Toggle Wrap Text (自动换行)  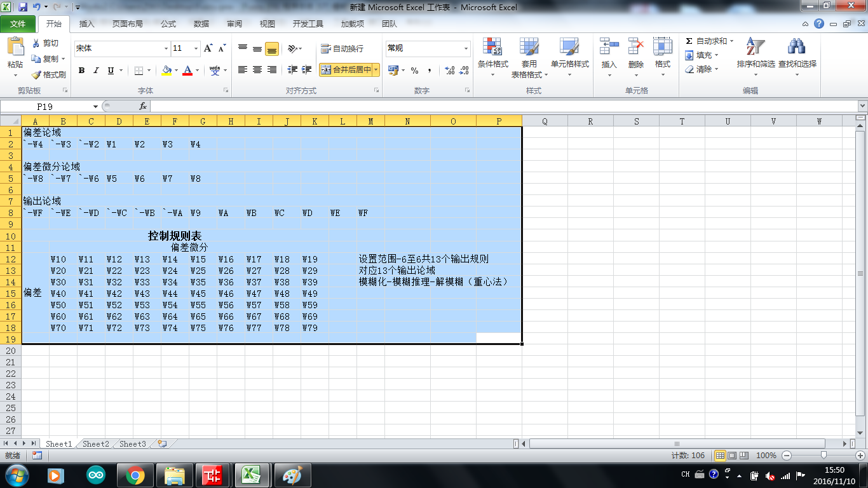(342, 49)
